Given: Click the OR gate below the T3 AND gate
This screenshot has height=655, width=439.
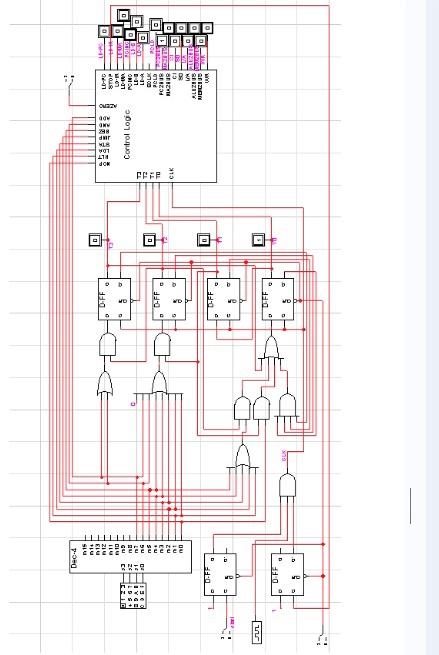Looking at the screenshot, I should (104, 383).
